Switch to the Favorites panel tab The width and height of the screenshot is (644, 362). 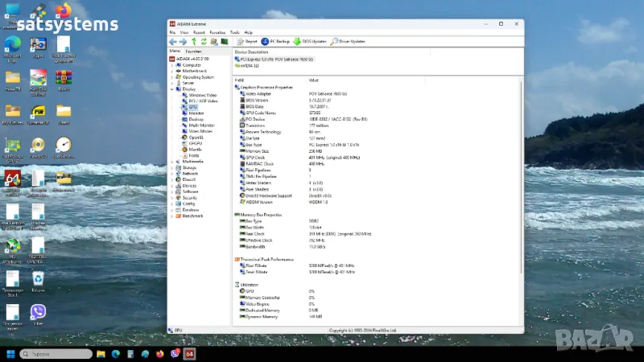[194, 51]
